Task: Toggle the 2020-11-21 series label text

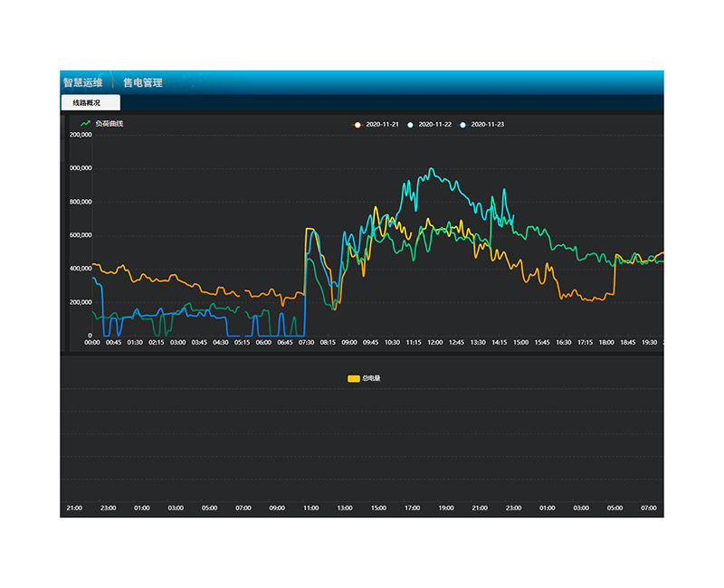Action: coord(383,124)
